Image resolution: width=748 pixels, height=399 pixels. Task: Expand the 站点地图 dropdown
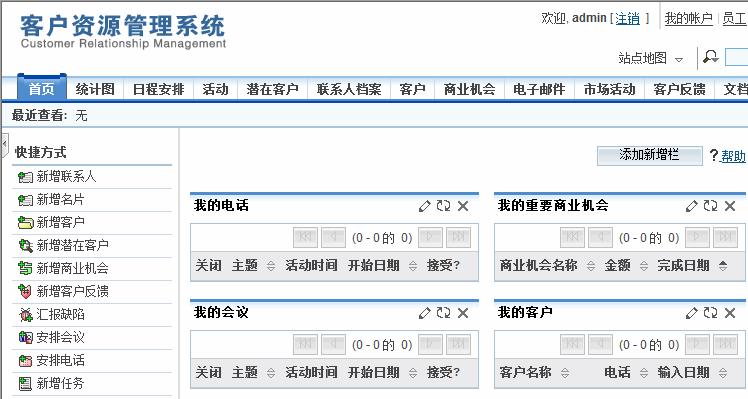coord(679,60)
